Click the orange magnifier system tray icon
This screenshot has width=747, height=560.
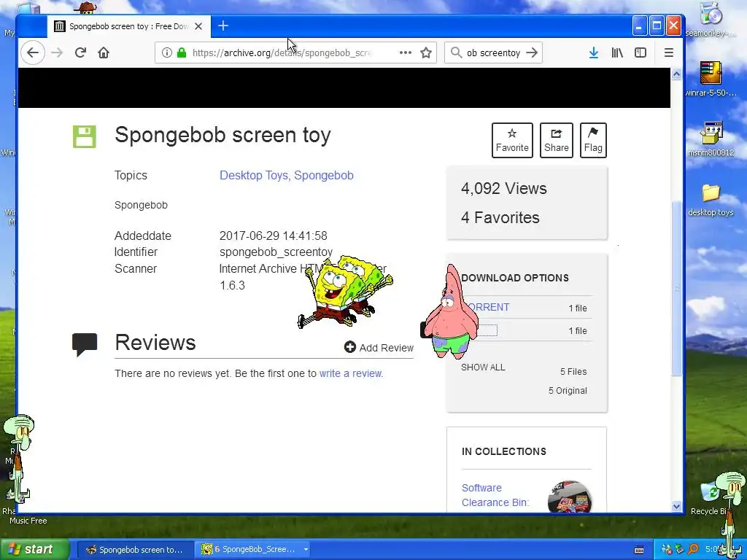click(x=693, y=550)
